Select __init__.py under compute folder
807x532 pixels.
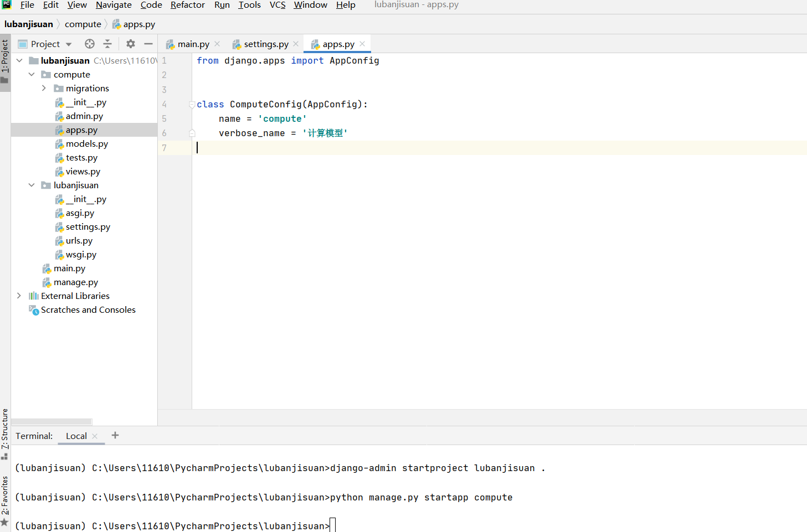pyautogui.click(x=86, y=102)
